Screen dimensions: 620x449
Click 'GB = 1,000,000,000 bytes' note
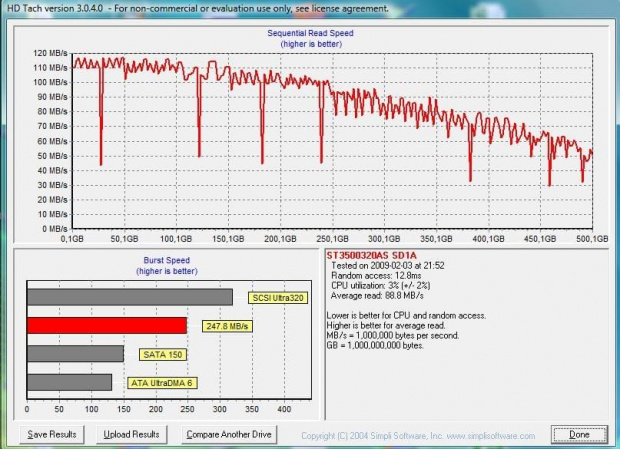pyautogui.click(x=375, y=345)
